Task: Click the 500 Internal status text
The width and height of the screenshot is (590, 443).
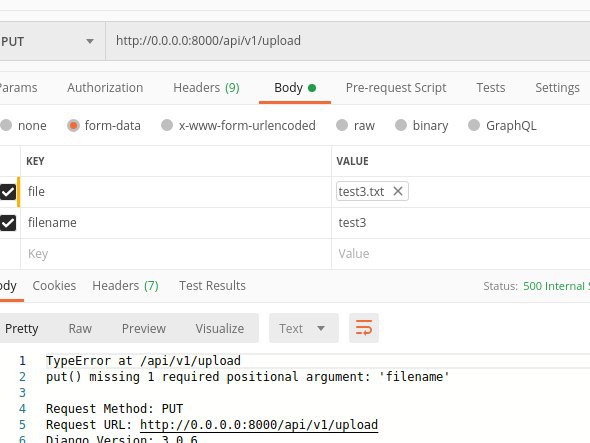Action: pyautogui.click(x=556, y=286)
